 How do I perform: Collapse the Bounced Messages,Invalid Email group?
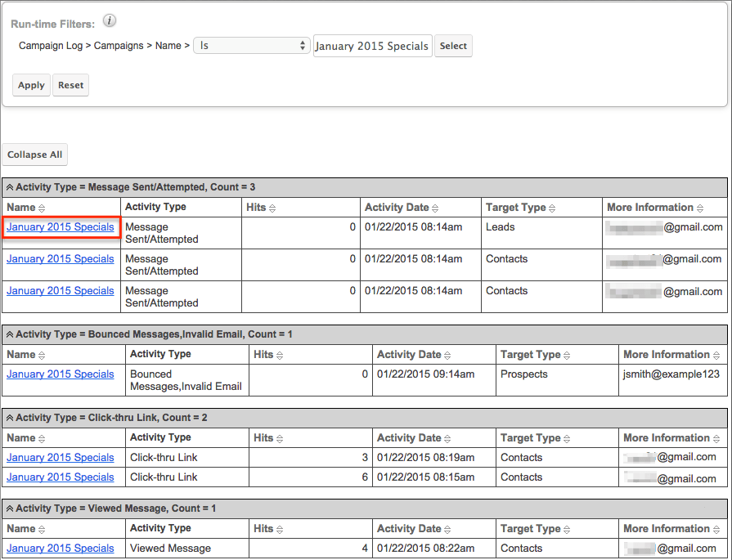pos(9,334)
